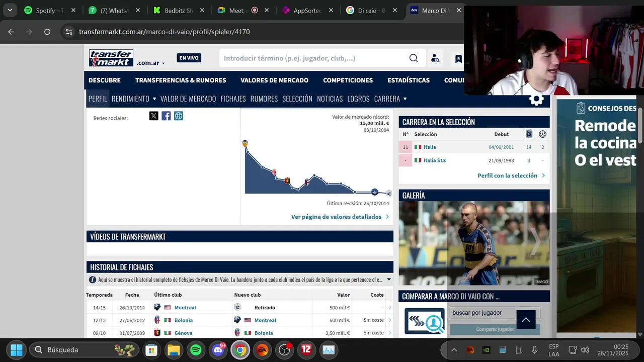Open Discord from the taskbar
This screenshot has height=362, width=644.
click(218, 350)
